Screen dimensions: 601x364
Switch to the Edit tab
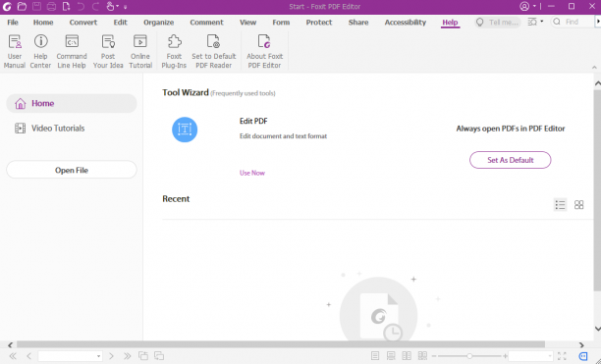click(120, 23)
